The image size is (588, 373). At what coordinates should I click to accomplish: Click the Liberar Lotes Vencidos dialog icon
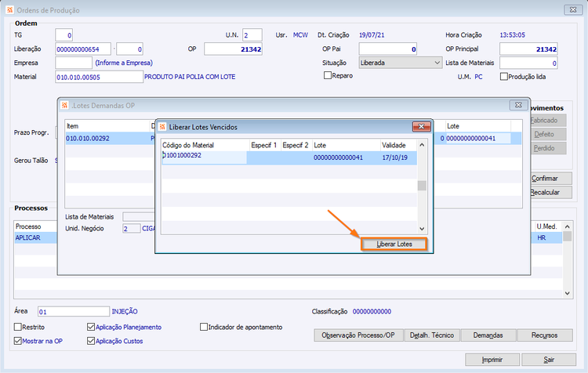point(162,127)
